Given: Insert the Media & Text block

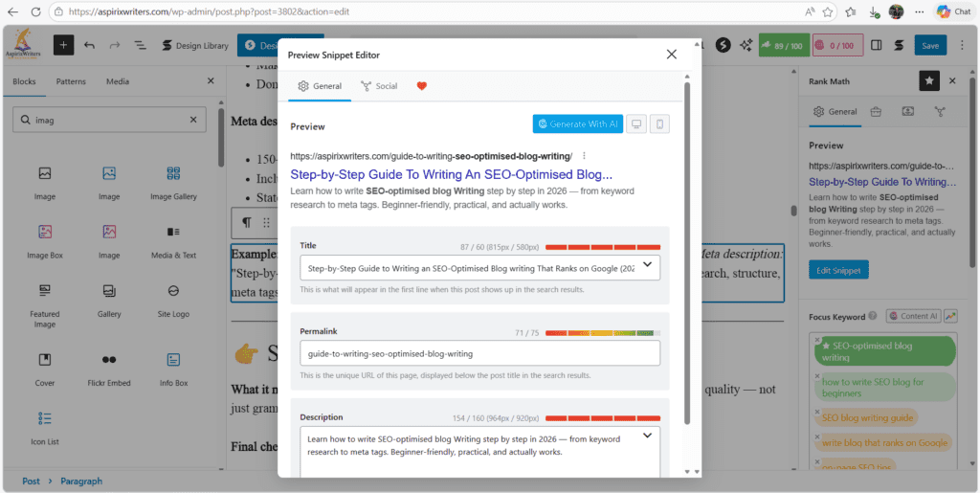Looking at the screenshot, I should 173,241.
